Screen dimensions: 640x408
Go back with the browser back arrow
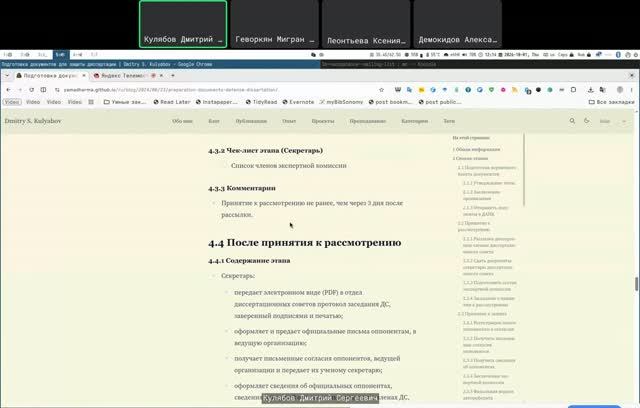(x=8, y=90)
